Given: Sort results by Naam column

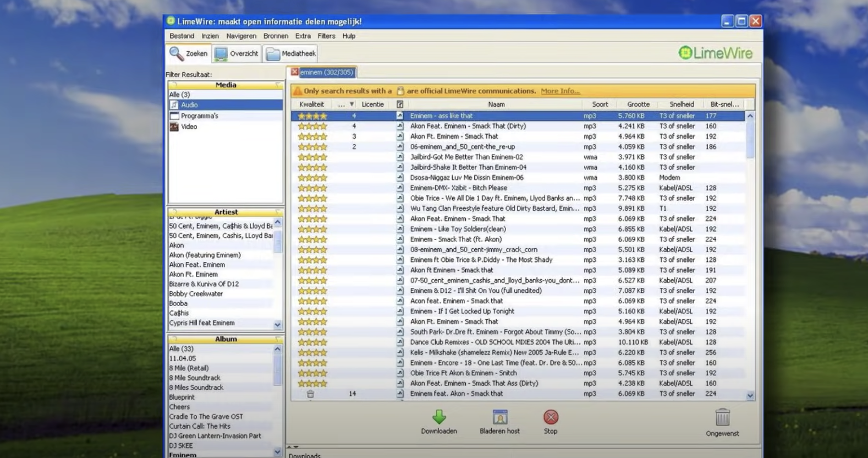Looking at the screenshot, I should [x=496, y=104].
